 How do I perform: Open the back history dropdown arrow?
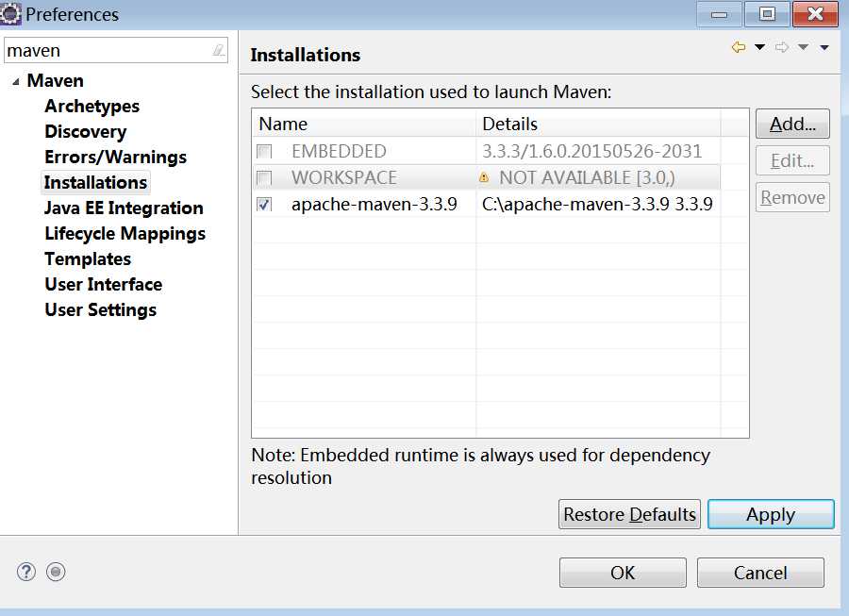tap(759, 47)
